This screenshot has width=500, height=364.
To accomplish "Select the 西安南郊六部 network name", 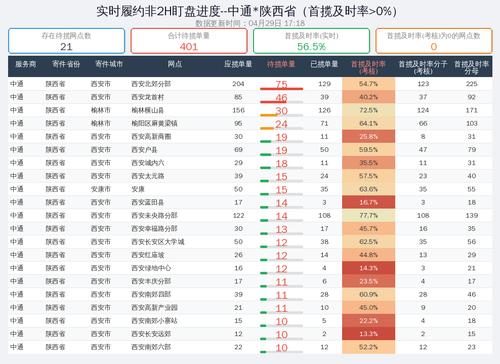I will click(151, 347).
